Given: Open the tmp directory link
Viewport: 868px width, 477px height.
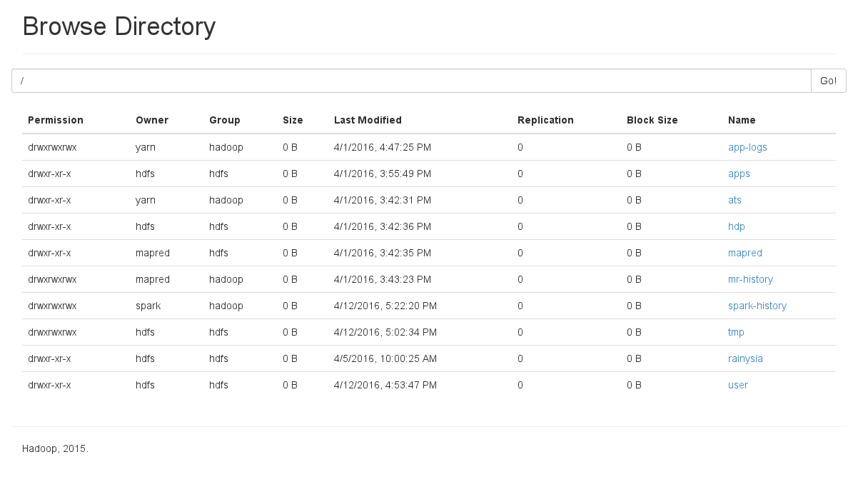Looking at the screenshot, I should [736, 332].
